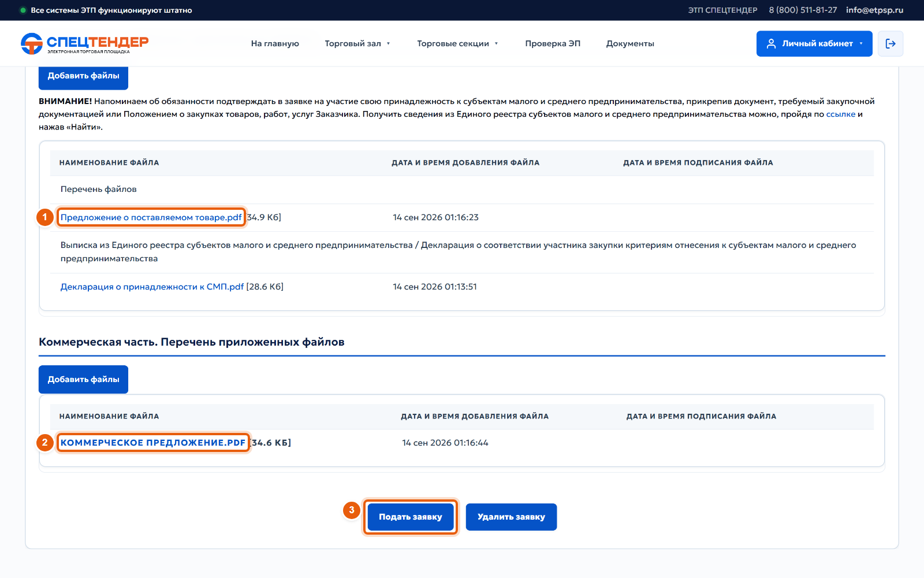Image resolution: width=924 pixels, height=578 pixels.
Task: Click the file size 28.6 Кб text
Action: pyautogui.click(x=265, y=287)
